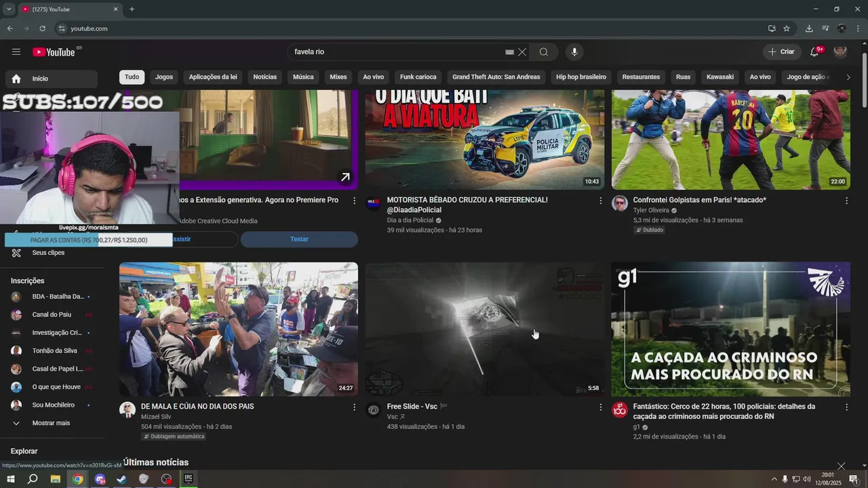The width and height of the screenshot is (868, 488).
Task: Open the install app icon in address bar
Action: click(772, 28)
